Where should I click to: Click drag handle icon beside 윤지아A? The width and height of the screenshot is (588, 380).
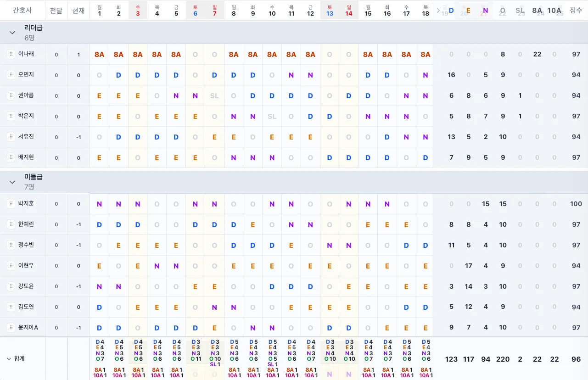point(11,328)
